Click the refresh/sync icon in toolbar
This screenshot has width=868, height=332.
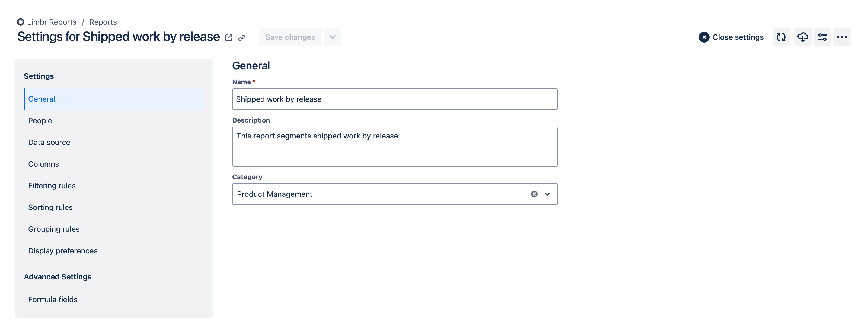(782, 37)
